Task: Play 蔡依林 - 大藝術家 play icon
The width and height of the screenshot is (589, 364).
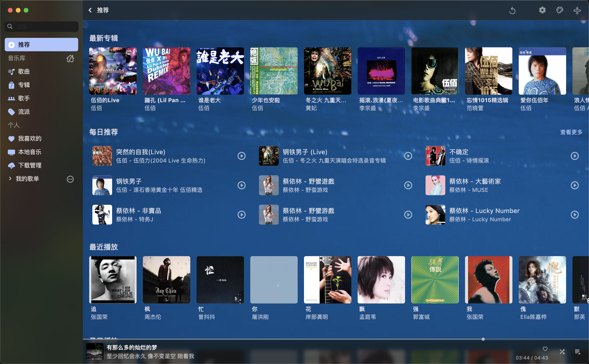Action: pyautogui.click(x=575, y=185)
